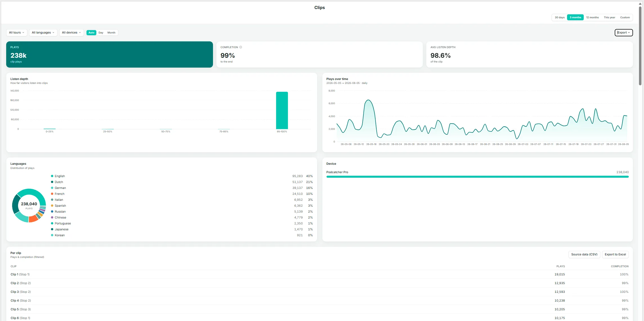Image resolution: width=644 pixels, height=321 pixels.
Task: Select the Completion summary card
Action: pyautogui.click(x=319, y=54)
